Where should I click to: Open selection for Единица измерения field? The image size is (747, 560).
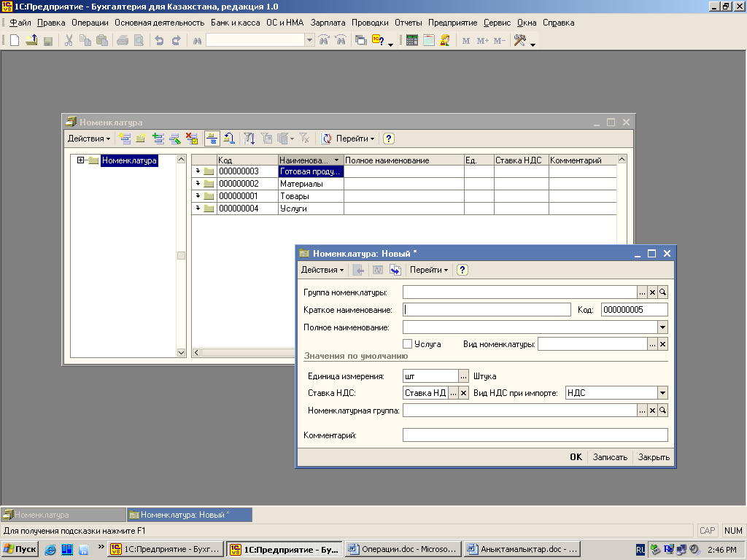(463, 376)
